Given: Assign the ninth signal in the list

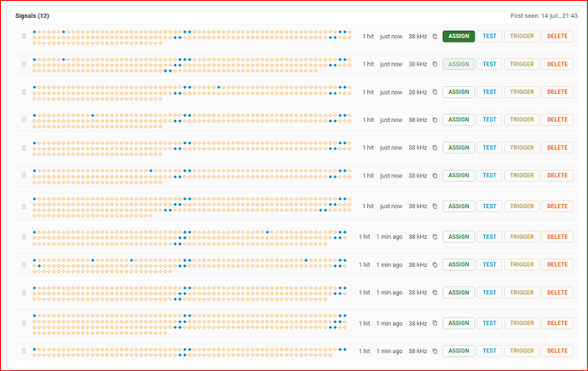Looking at the screenshot, I should (x=458, y=264).
